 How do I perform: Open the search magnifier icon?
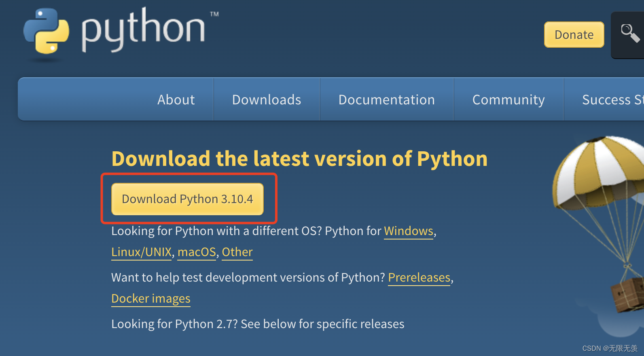[630, 33]
